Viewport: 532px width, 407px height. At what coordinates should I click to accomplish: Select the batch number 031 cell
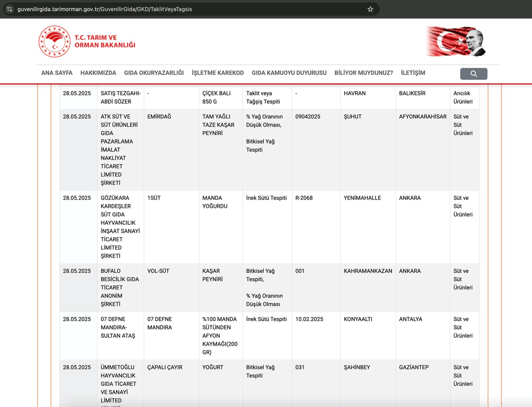click(316, 384)
